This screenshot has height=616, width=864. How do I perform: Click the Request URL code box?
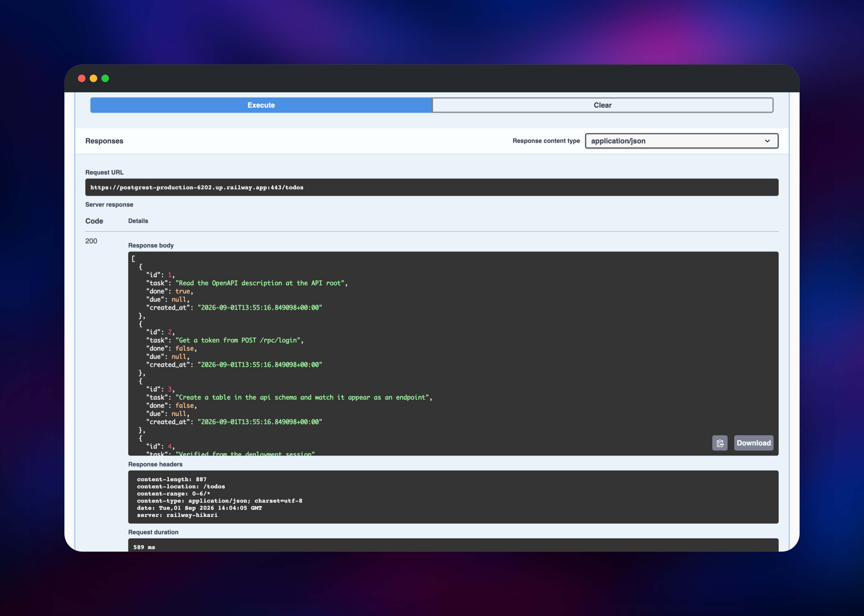tap(432, 187)
